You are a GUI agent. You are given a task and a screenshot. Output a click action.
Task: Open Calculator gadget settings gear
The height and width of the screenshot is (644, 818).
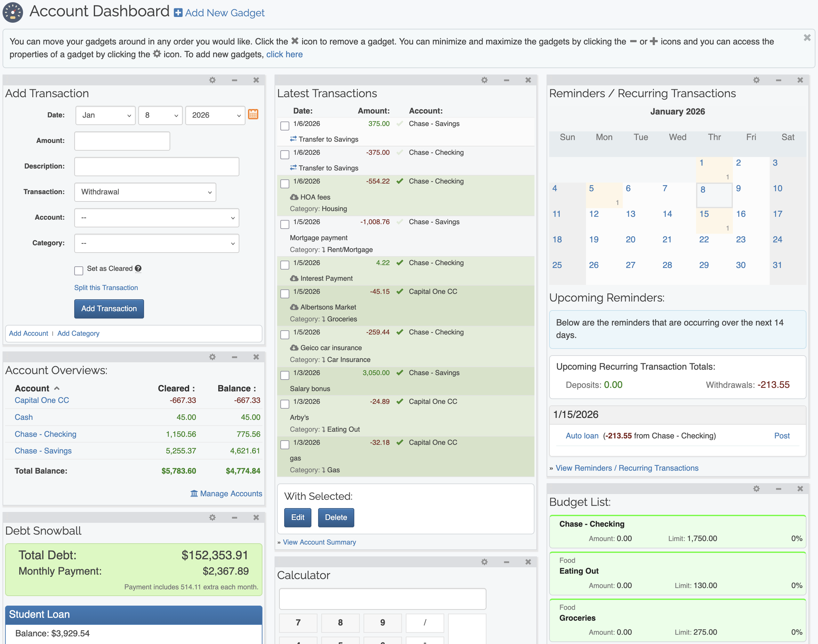tap(485, 562)
